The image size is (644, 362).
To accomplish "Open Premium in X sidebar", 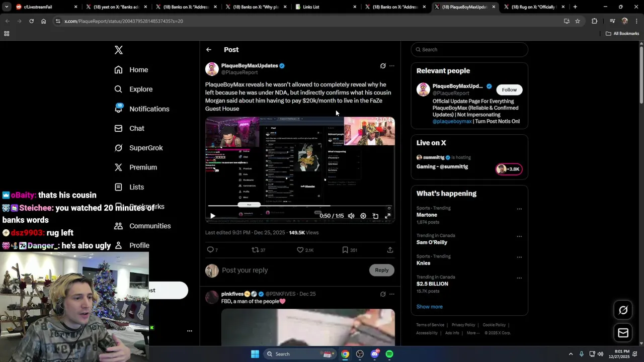I will pyautogui.click(x=136, y=167).
